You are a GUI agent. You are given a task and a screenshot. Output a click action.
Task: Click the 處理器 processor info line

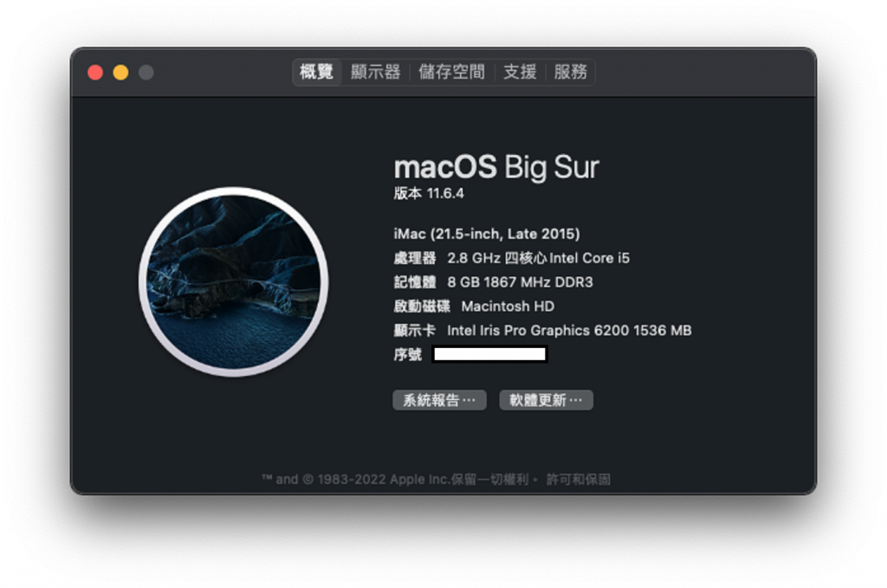pyautogui.click(x=511, y=258)
